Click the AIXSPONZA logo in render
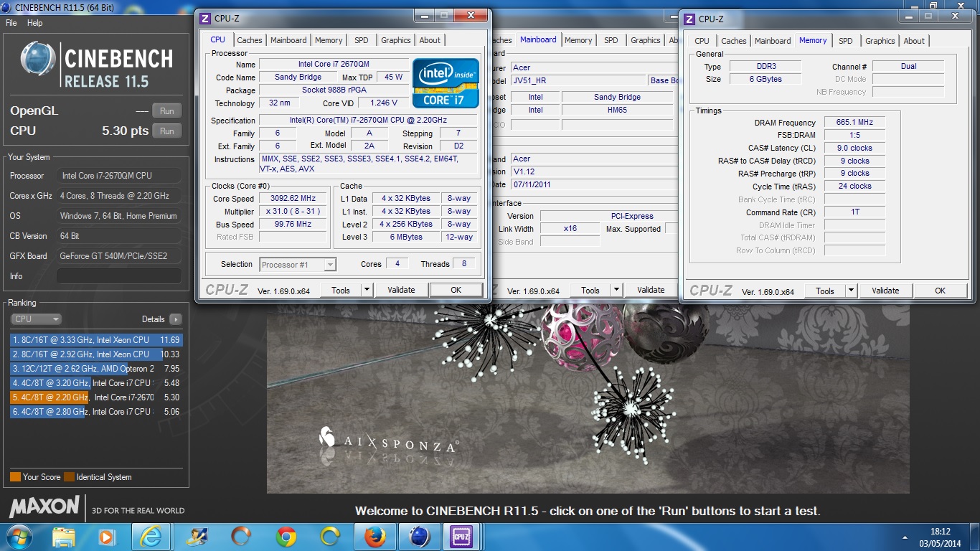Image resolution: width=980 pixels, height=551 pixels. tap(388, 440)
